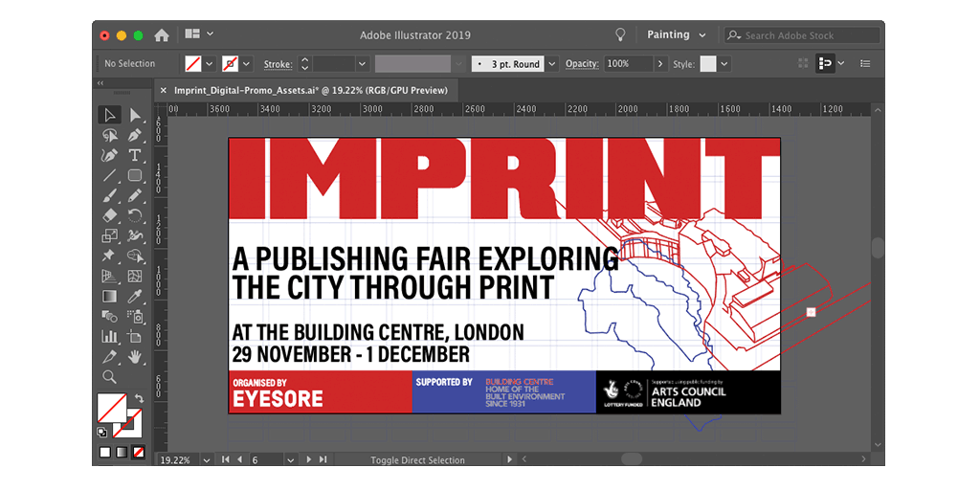Select the Warp tool
Screen dimensions: 980x490
click(x=135, y=235)
